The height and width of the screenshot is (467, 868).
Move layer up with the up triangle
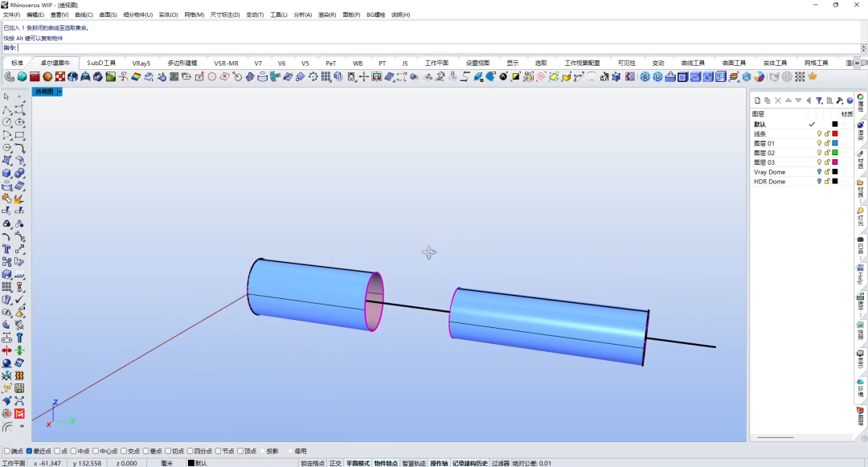[x=788, y=100]
